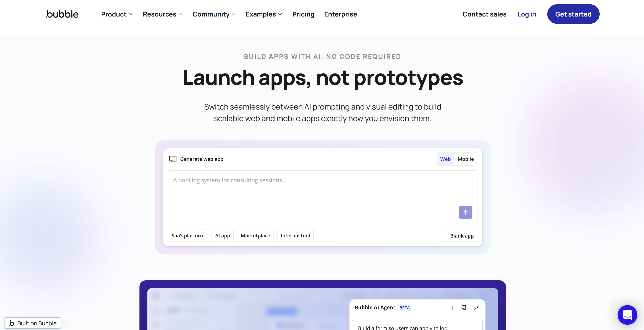644x330 pixels.
Task: Open the Community dropdown
Action: coord(214,14)
